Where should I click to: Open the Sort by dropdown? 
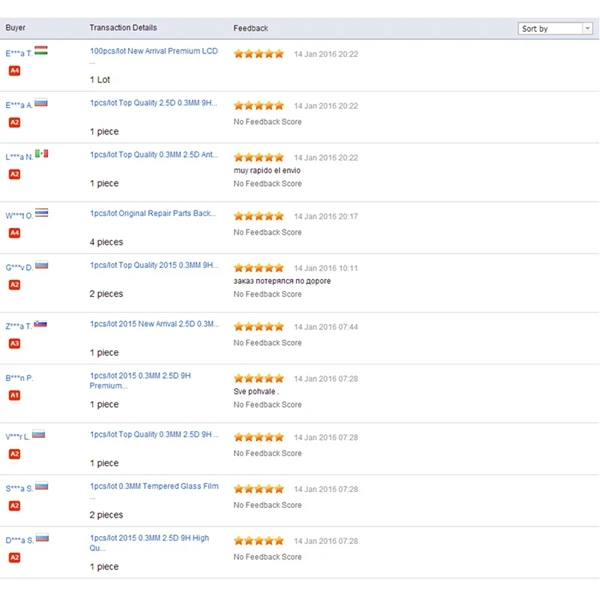(556, 29)
